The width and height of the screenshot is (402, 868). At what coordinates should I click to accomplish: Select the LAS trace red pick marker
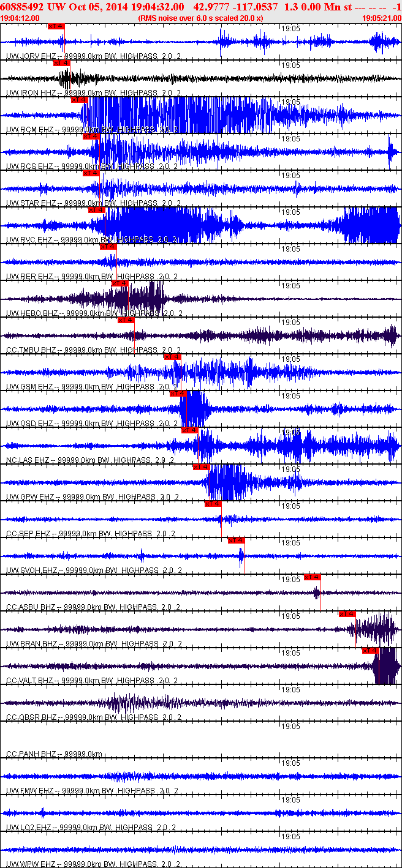point(190,430)
